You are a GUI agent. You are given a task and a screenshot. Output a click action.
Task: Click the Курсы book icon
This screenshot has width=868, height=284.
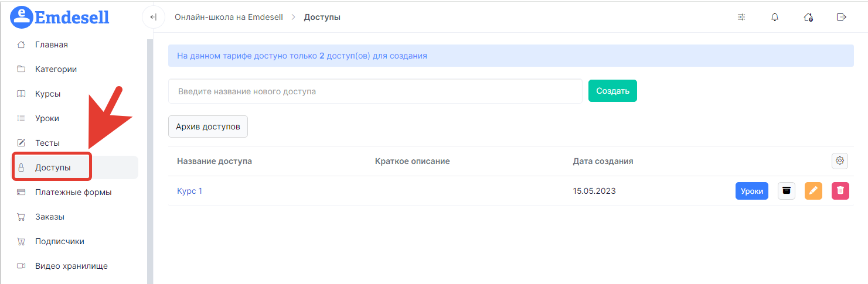pos(21,94)
